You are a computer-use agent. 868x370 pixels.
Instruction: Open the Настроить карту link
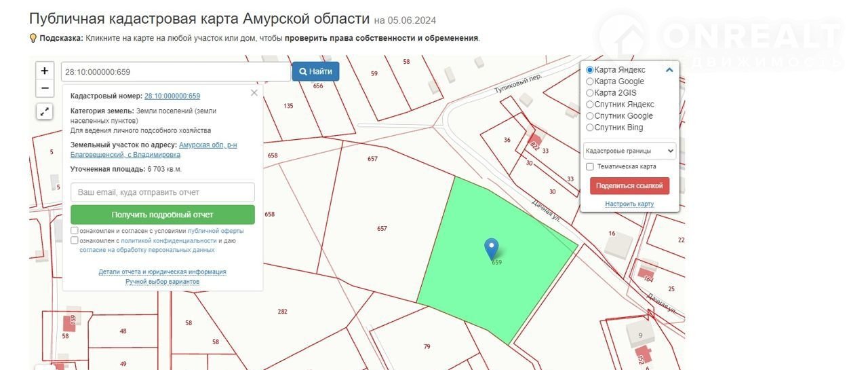629,204
